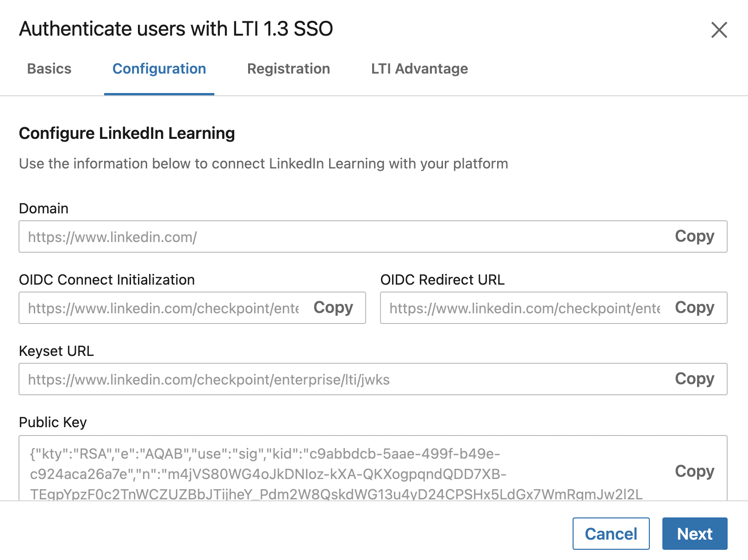The image size is (748, 560).
Task: Open the Configuration tab
Action: [x=159, y=69]
